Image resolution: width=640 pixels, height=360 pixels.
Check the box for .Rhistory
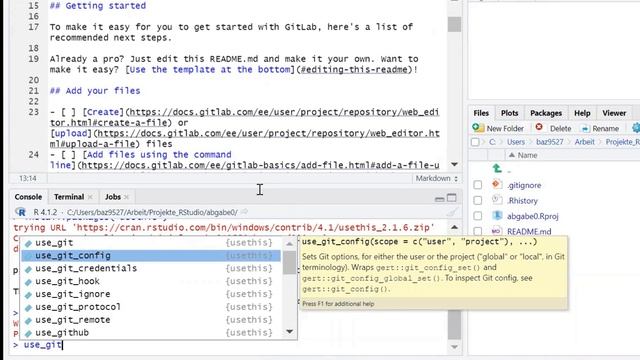tap(478, 200)
